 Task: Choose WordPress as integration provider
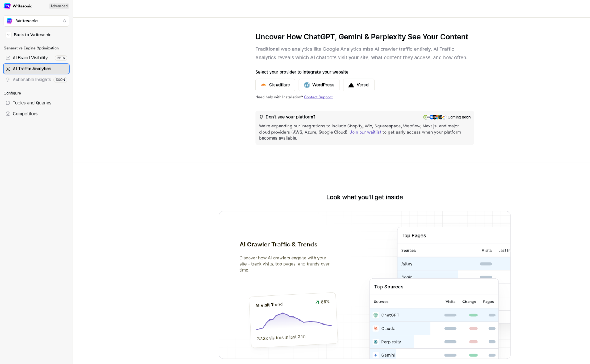(319, 85)
